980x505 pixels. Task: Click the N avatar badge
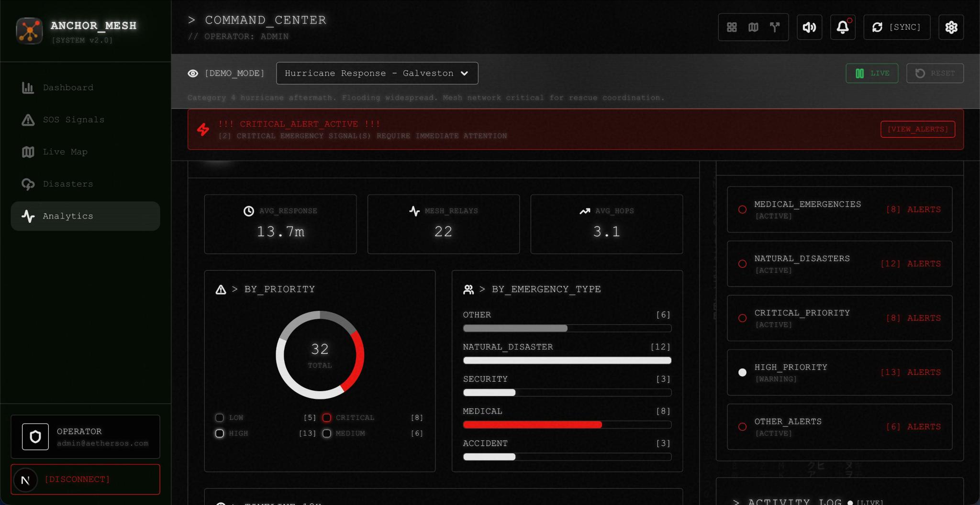(x=25, y=480)
